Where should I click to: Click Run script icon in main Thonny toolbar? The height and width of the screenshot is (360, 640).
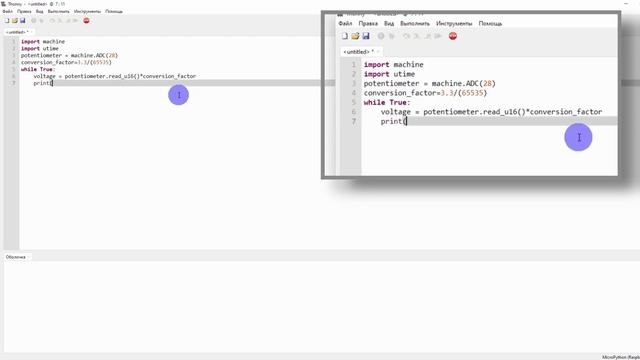coord(33,20)
